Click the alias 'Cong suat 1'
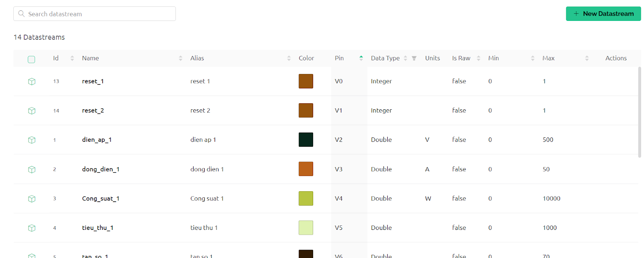The width and height of the screenshot is (644, 258). pyautogui.click(x=207, y=199)
